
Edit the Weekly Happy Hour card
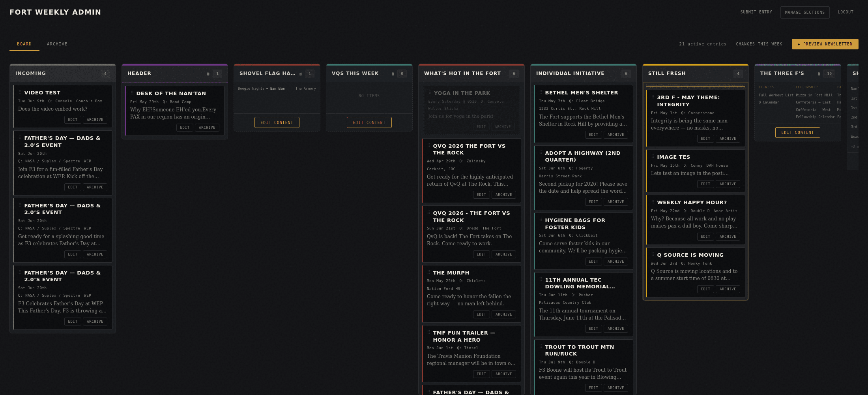tap(705, 237)
